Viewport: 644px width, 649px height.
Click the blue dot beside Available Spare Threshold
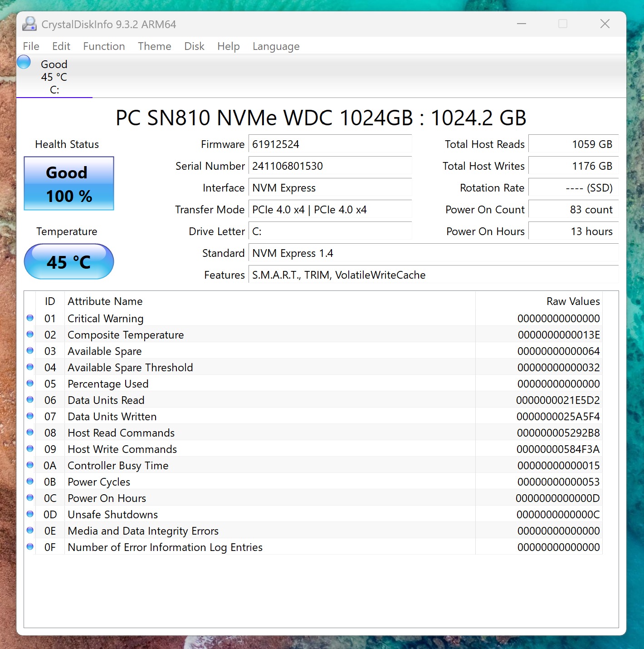coord(30,367)
